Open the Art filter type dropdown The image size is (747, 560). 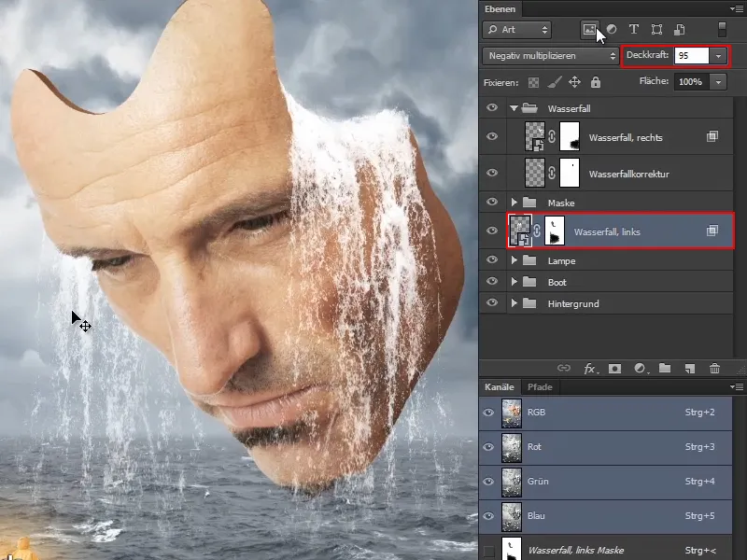pos(517,30)
